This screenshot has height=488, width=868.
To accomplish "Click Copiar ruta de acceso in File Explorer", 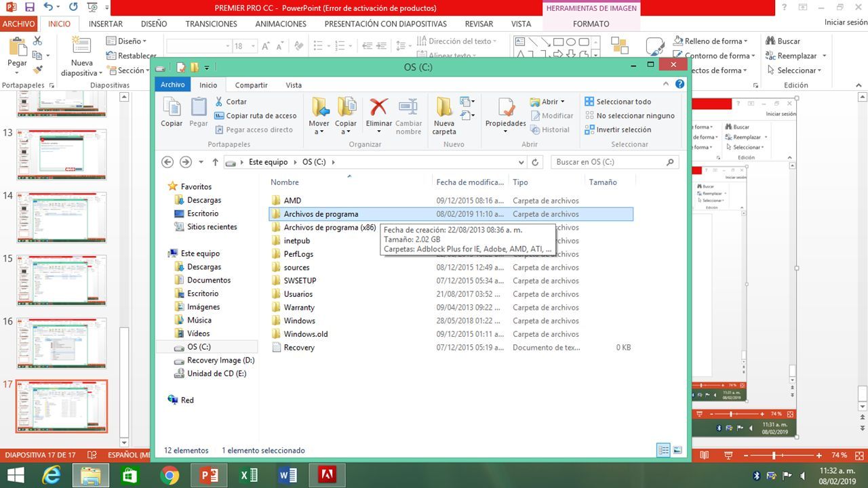I will (x=256, y=116).
